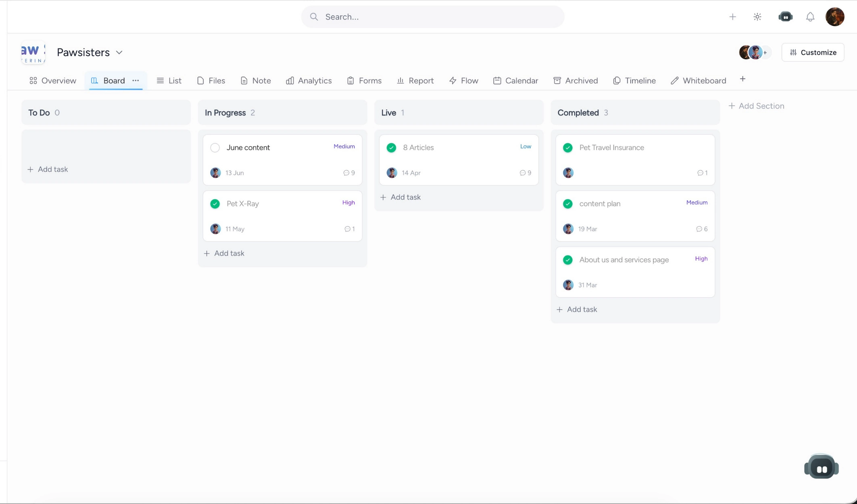857x504 pixels.
Task: Open notifications bell
Action: click(810, 17)
